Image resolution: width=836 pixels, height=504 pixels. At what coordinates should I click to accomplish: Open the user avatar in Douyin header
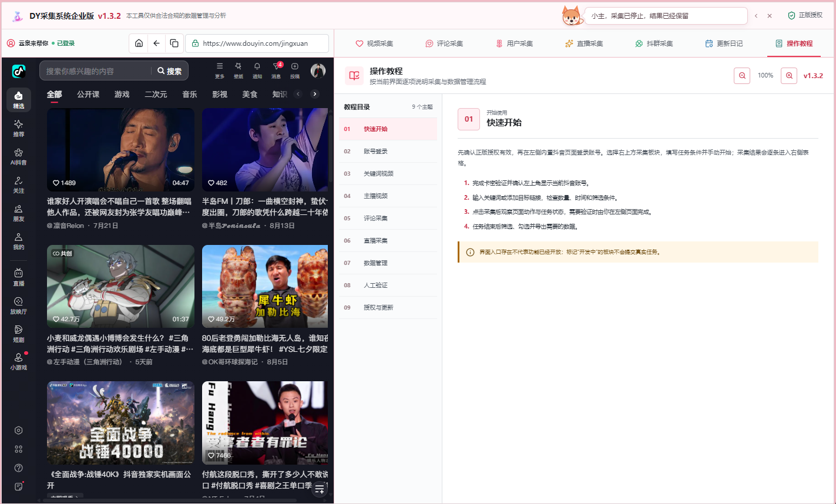coord(318,71)
